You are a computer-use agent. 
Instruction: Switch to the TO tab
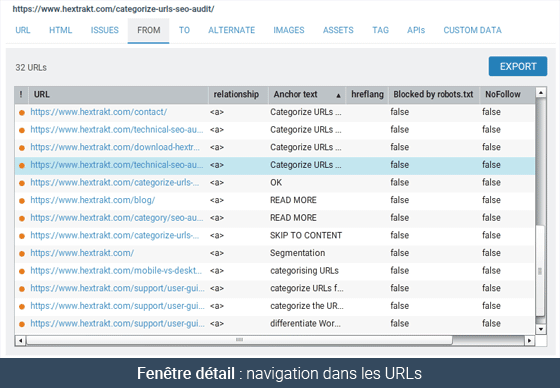pyautogui.click(x=184, y=30)
